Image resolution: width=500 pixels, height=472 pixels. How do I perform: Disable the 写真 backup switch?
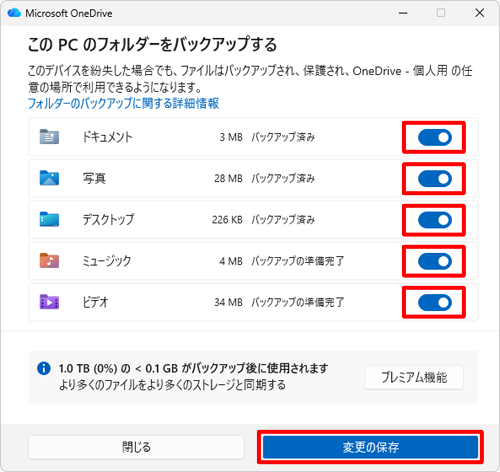point(435,179)
